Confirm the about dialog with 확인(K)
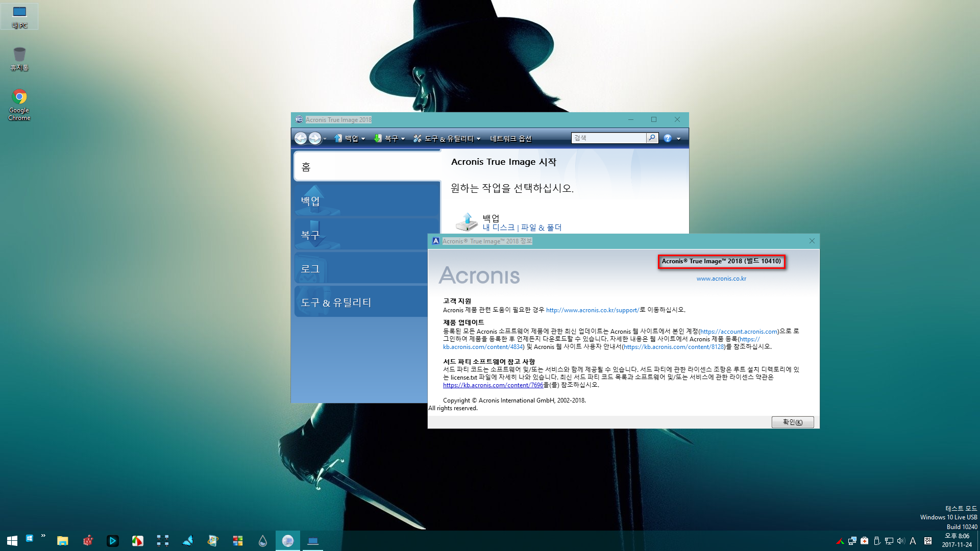Screen dimensions: 980x551 click(793, 422)
